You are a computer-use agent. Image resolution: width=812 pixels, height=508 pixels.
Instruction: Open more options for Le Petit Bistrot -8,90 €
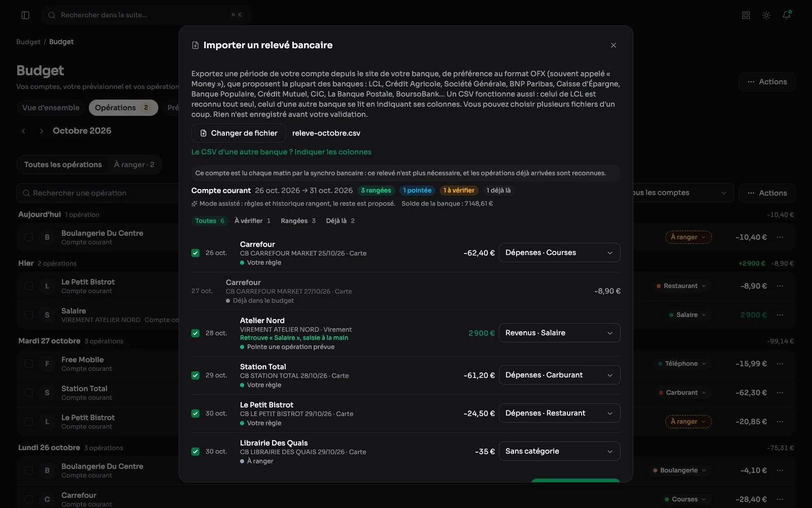[780, 286]
